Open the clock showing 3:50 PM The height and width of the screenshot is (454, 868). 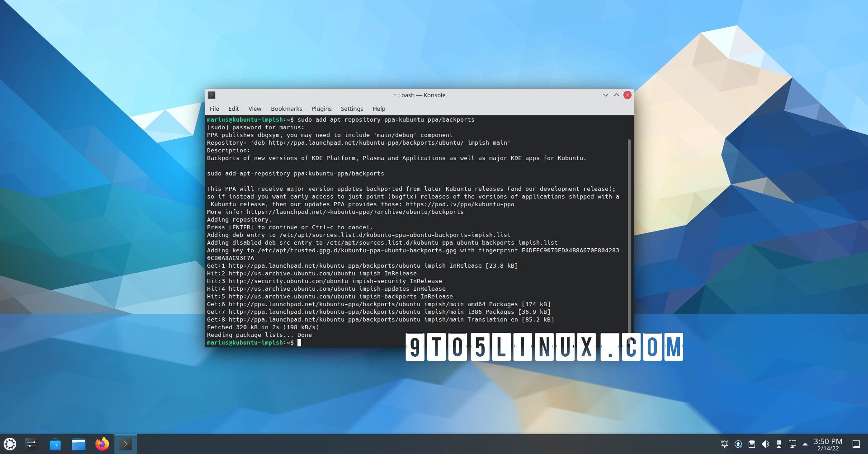pyautogui.click(x=828, y=444)
